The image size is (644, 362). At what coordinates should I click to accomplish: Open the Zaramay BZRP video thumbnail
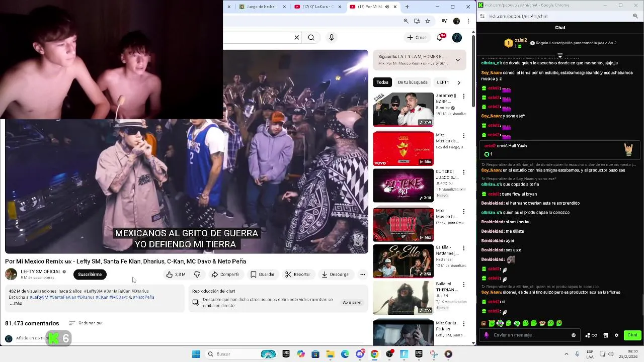point(403,109)
